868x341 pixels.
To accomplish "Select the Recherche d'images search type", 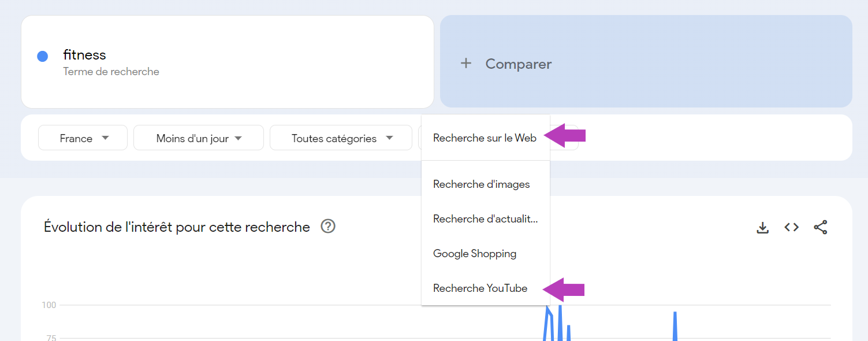I will (481, 184).
